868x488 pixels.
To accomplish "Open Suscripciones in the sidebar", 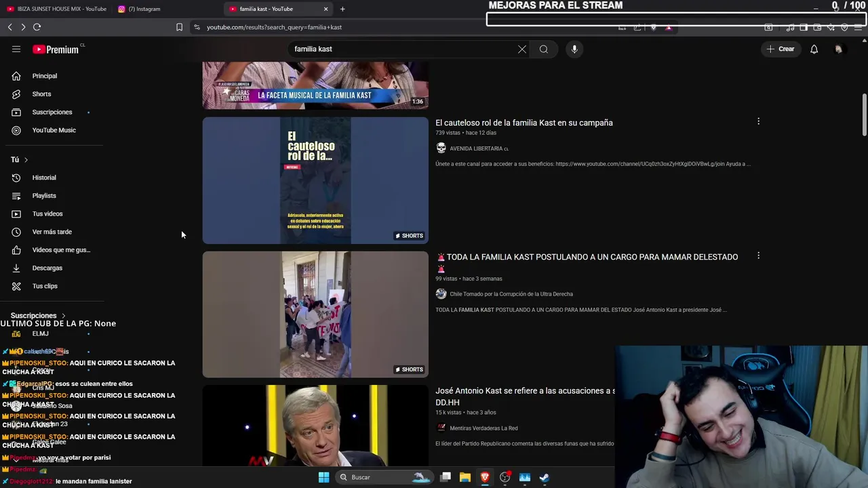I will 52,112.
